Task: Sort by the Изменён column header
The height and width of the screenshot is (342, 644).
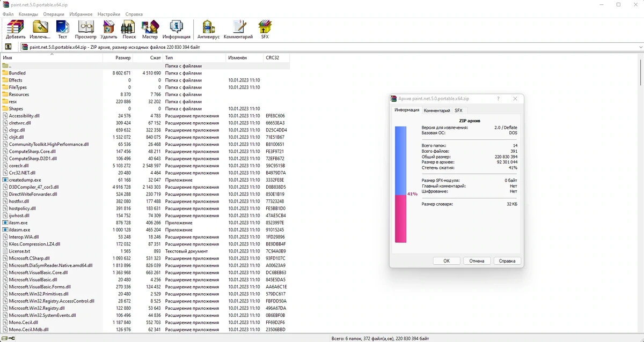Action: click(x=245, y=57)
